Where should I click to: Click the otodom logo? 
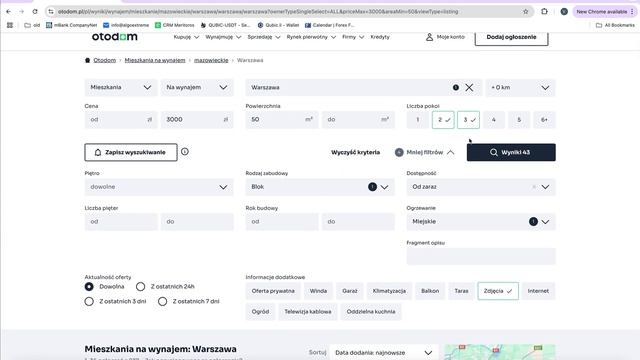[114, 37]
